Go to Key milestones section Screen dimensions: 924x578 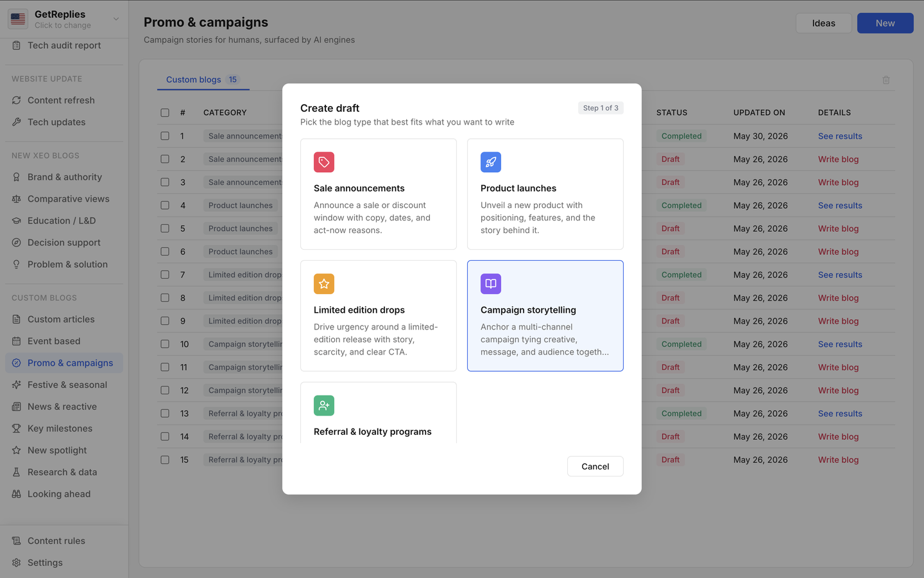point(64,428)
